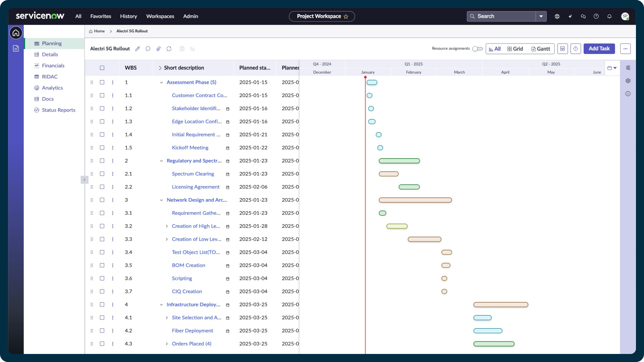Open row menu for Kickoff Meeting task

coord(113,148)
